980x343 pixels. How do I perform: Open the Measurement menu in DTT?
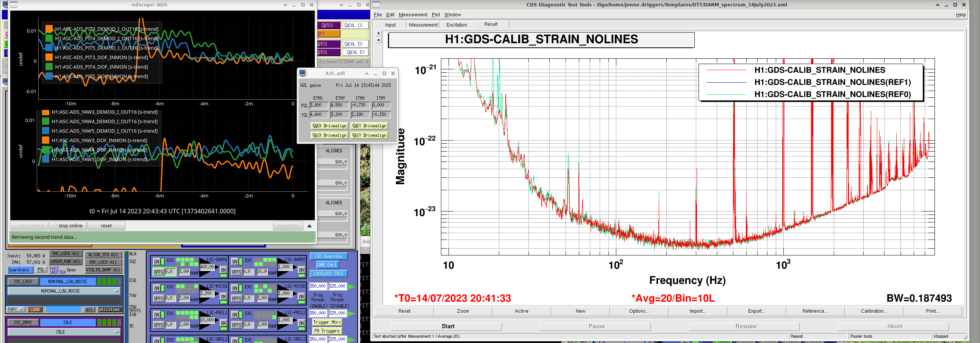[x=413, y=15]
